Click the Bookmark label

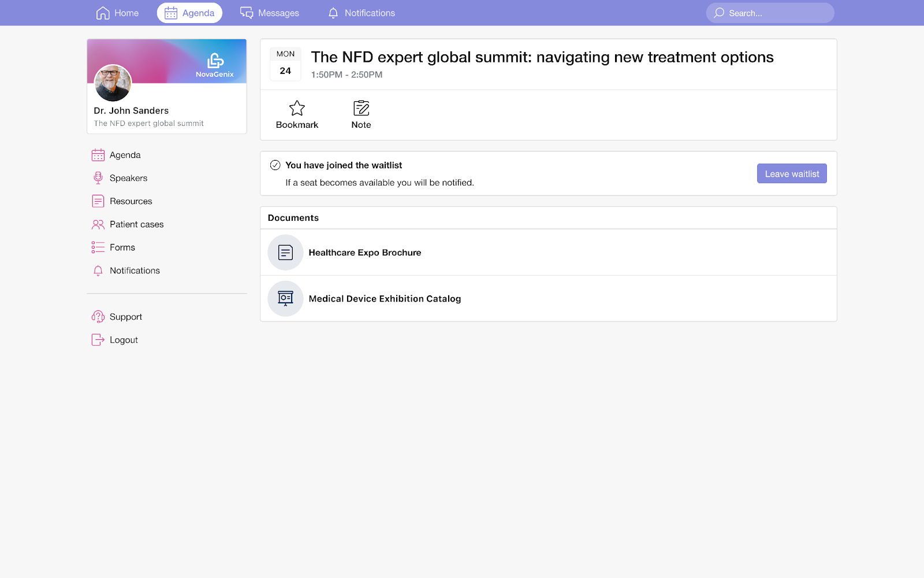tap(297, 125)
